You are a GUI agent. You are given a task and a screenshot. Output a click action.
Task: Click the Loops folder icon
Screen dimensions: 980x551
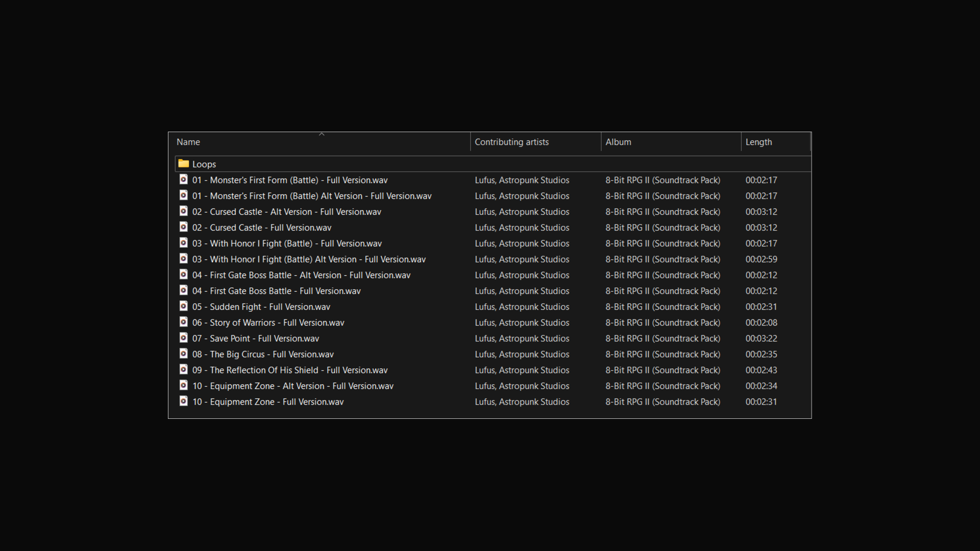tap(184, 164)
